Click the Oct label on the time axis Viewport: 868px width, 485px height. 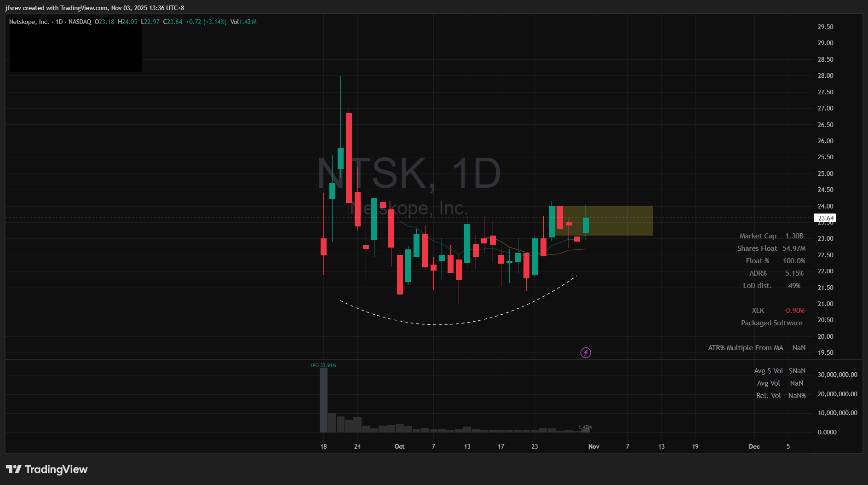[399, 446]
